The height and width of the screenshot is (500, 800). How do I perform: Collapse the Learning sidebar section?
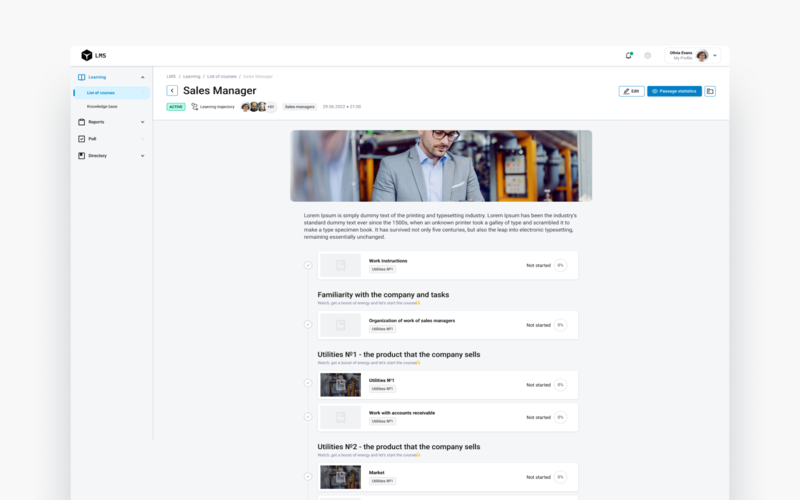click(x=142, y=77)
